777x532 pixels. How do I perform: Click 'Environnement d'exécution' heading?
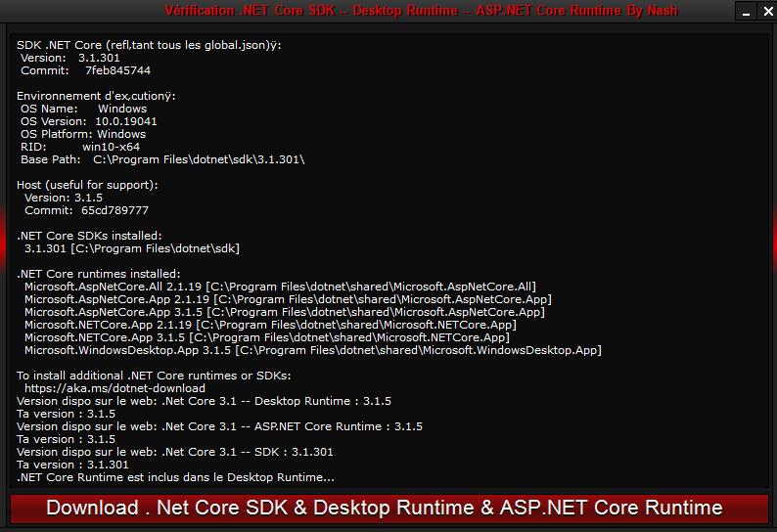click(96, 96)
